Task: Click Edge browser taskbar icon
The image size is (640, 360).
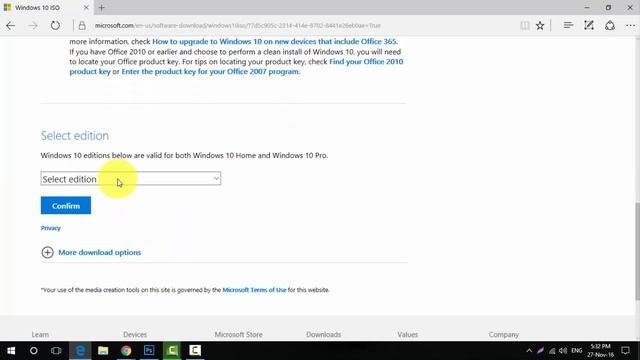Action: coord(80,351)
